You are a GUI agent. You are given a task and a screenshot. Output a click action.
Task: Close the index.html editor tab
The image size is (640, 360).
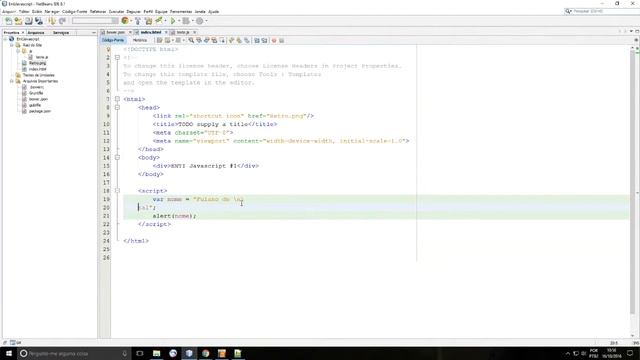166,32
